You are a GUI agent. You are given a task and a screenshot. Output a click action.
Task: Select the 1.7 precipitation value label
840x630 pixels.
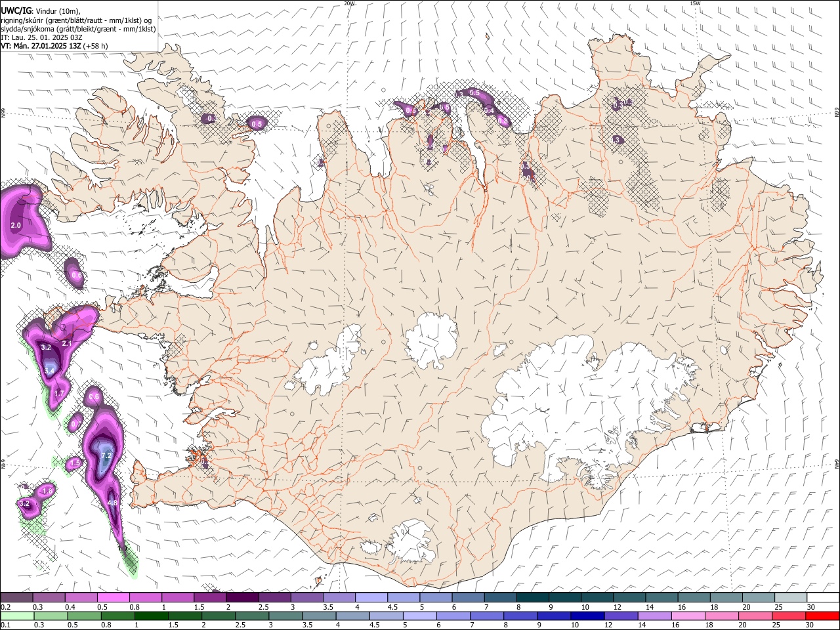point(58,394)
